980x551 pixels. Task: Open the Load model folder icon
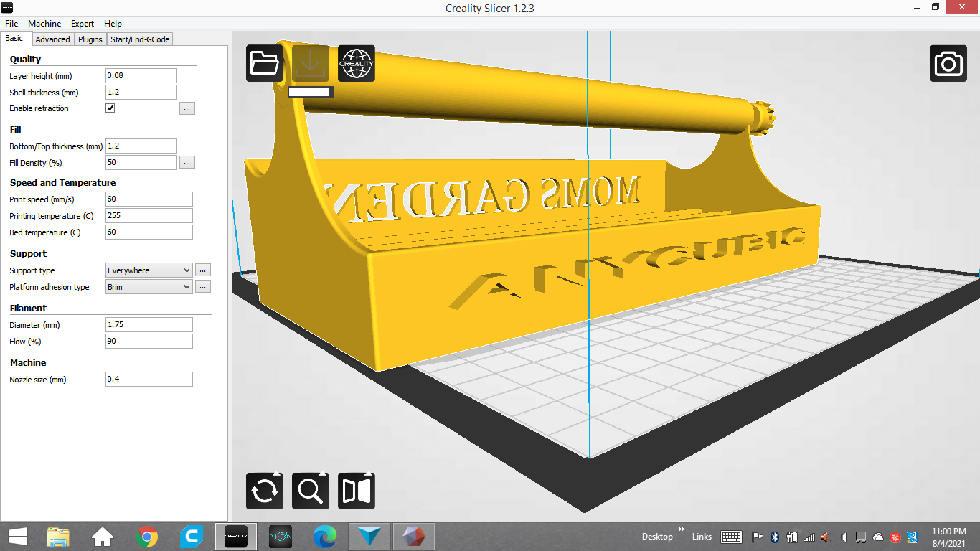tap(265, 63)
